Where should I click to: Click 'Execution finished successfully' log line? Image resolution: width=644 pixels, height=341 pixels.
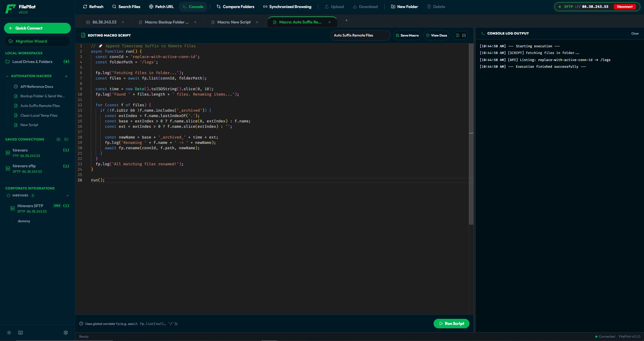tap(533, 67)
